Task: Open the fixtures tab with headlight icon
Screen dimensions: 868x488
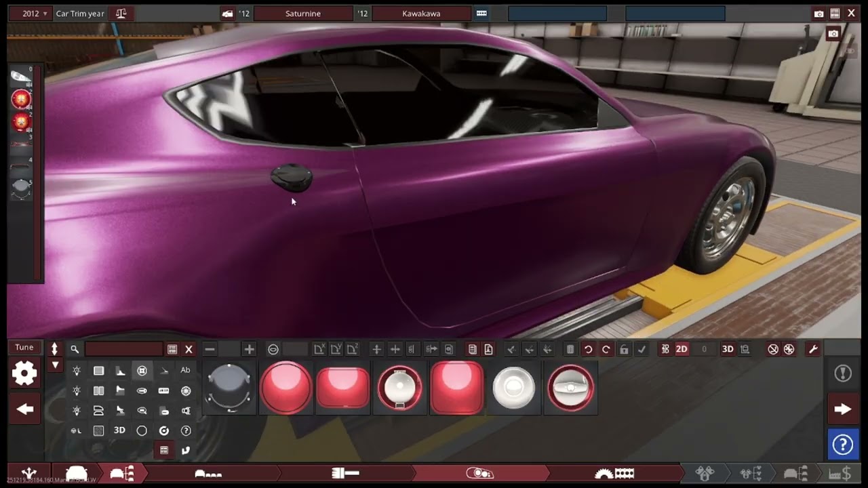Action: click(479, 472)
